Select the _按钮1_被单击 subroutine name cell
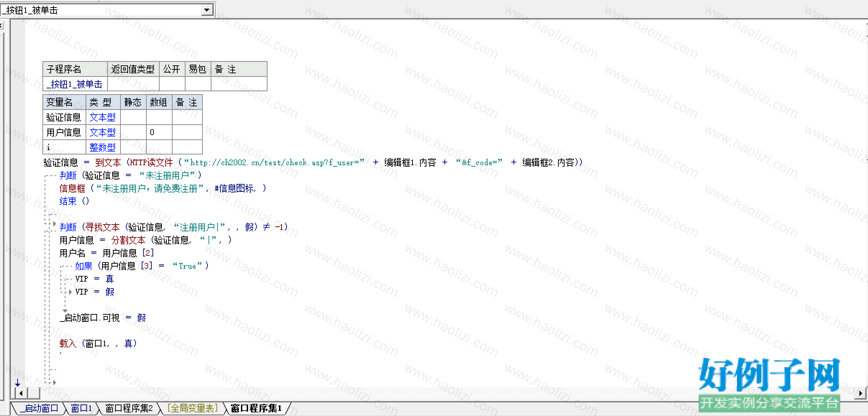The height and width of the screenshot is (416, 868). 75,84
